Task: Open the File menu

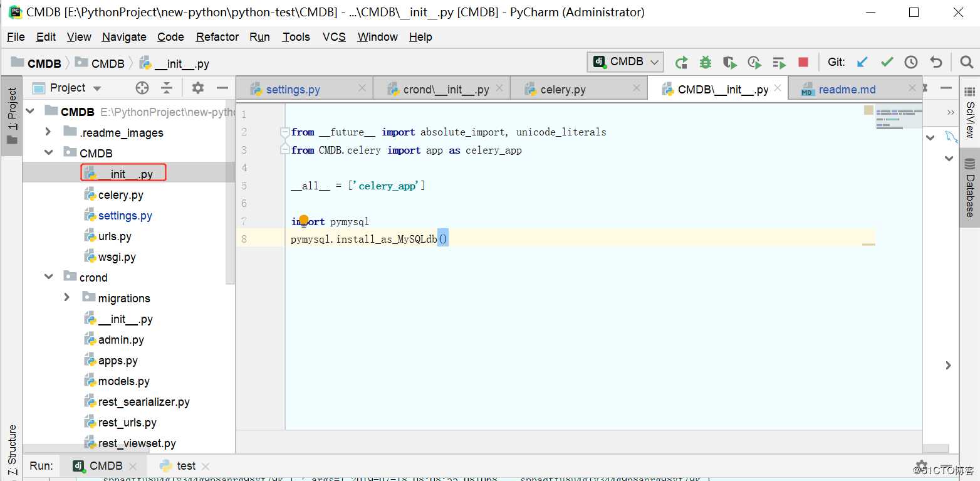Action: click(16, 37)
